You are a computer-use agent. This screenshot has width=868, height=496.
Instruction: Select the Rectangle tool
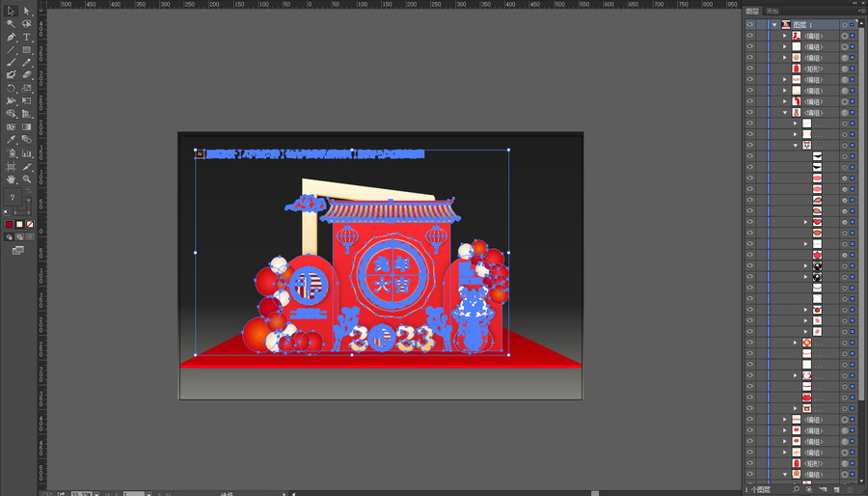pos(26,50)
